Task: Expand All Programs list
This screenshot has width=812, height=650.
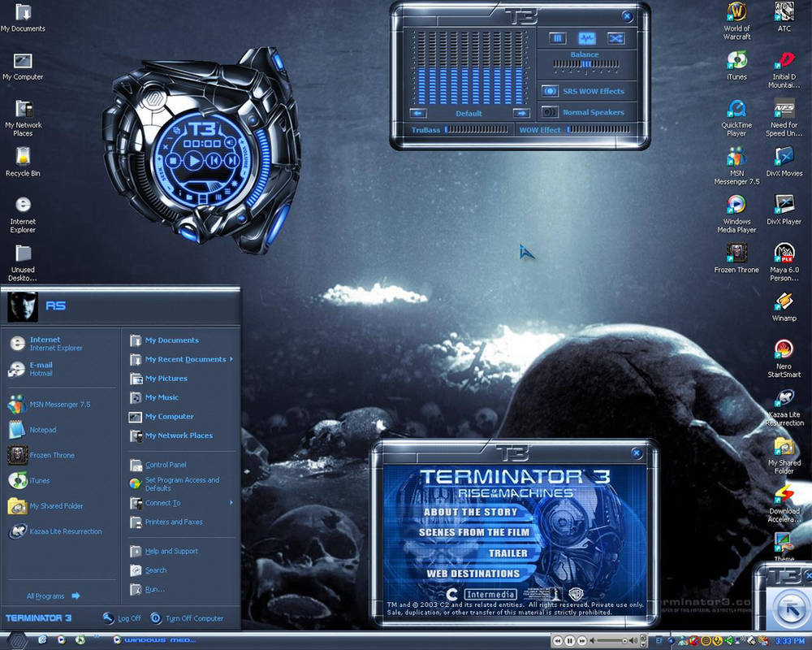Action: pyautogui.click(x=54, y=596)
